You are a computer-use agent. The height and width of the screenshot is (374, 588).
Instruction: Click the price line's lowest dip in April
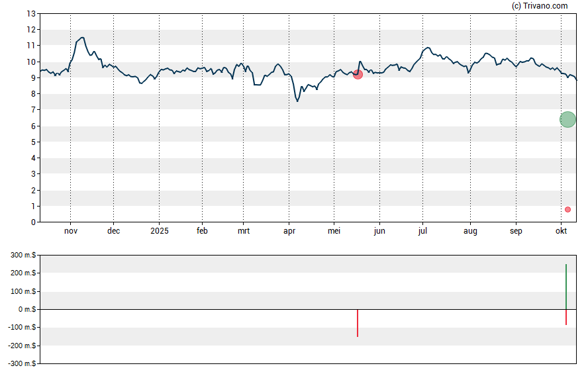[297, 101]
